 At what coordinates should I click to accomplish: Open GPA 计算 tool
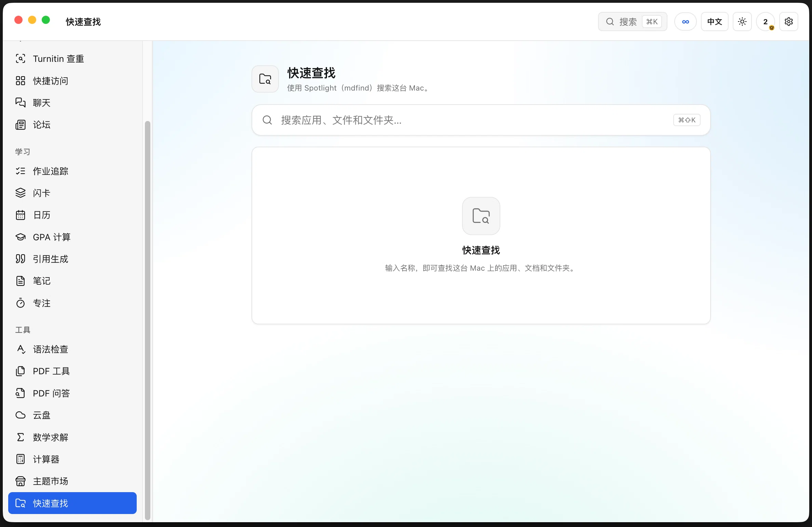pyautogui.click(x=72, y=237)
